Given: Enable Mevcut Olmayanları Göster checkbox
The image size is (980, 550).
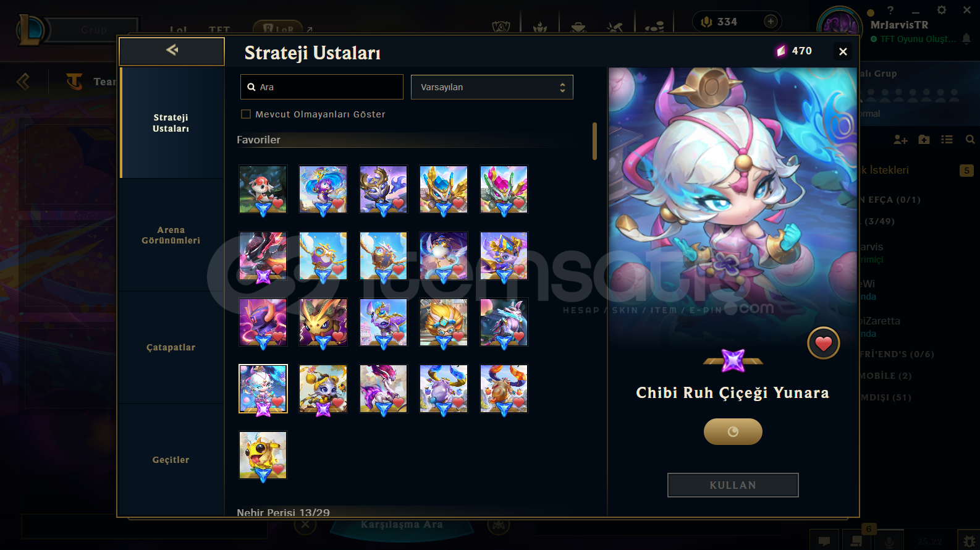Looking at the screenshot, I should tap(246, 114).
